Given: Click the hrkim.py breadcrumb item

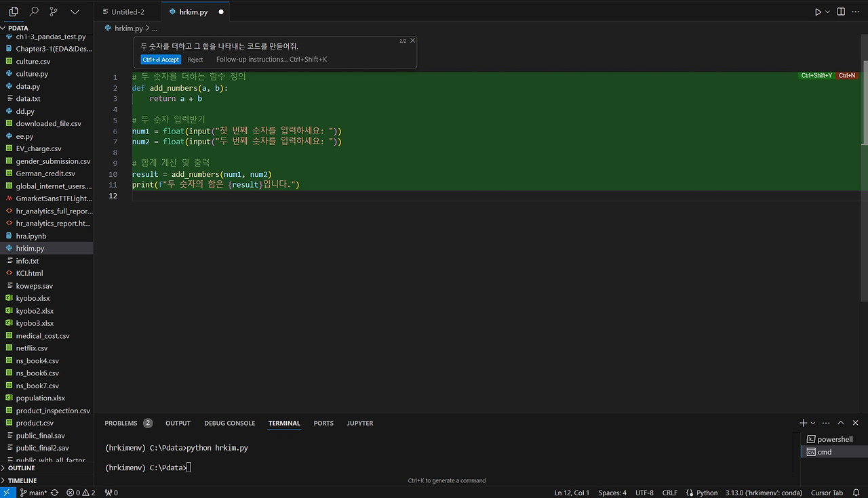Looking at the screenshot, I should coord(129,28).
